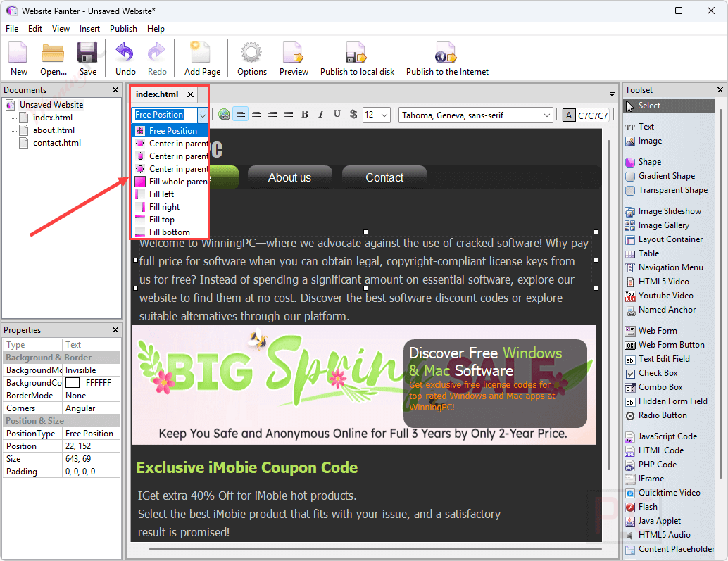Viewport: 728px width, 561px height.
Task: Close the Properties panel
Action: pyautogui.click(x=115, y=330)
